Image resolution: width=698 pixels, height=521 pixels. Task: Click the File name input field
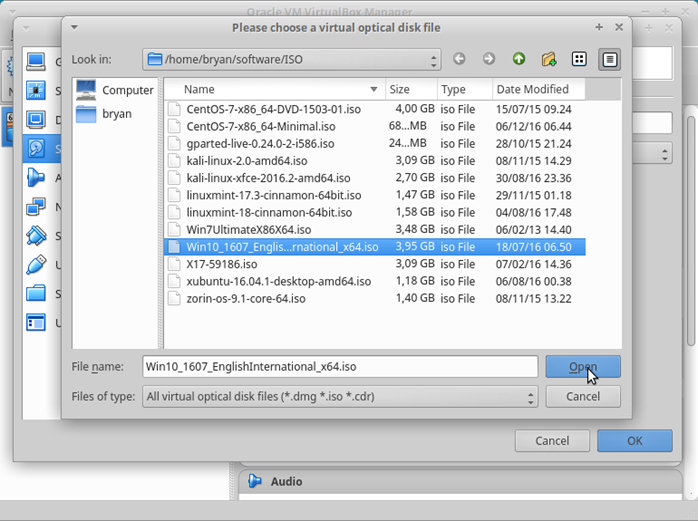[x=340, y=366]
